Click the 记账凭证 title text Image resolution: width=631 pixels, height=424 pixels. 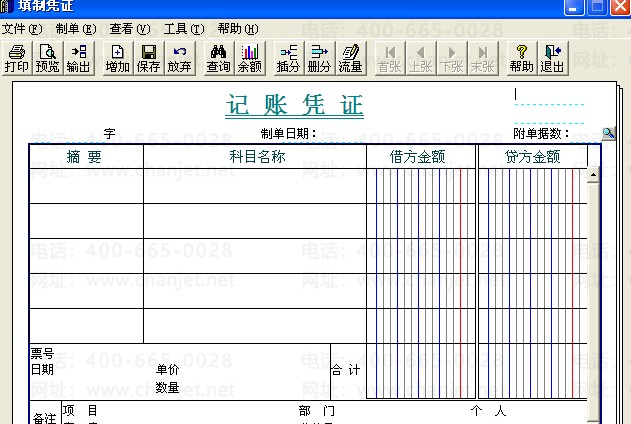[x=294, y=106]
